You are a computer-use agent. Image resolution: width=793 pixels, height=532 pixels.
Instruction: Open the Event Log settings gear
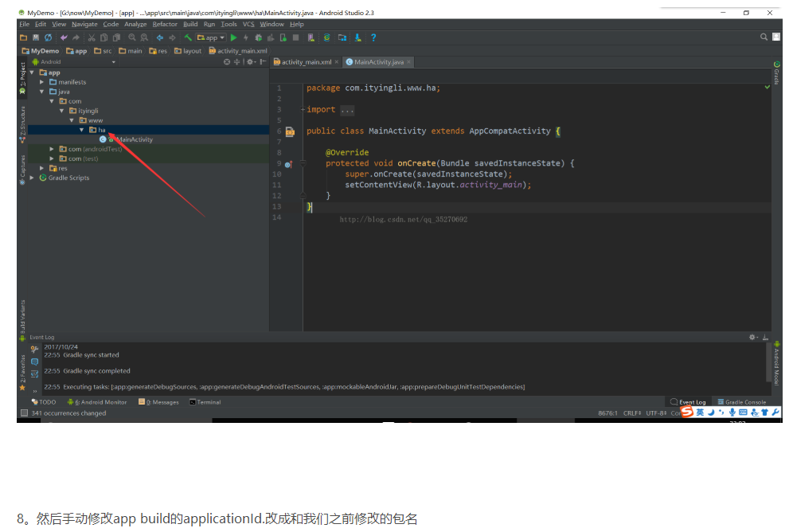pos(753,338)
